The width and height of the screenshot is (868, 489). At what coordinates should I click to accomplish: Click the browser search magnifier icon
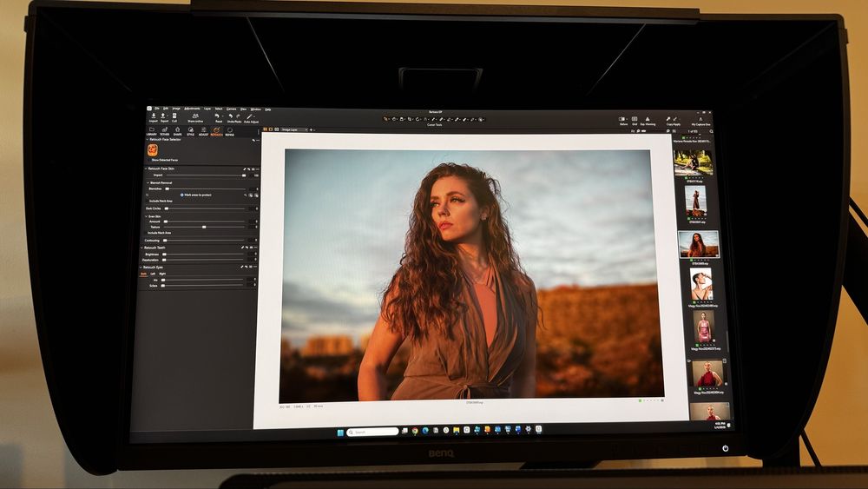[x=712, y=131]
